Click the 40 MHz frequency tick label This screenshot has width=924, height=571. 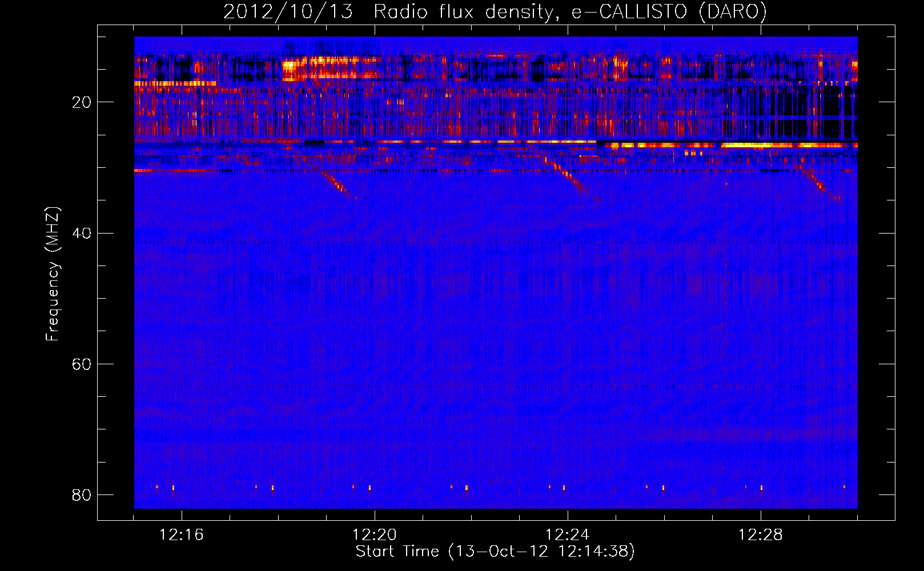82,234
